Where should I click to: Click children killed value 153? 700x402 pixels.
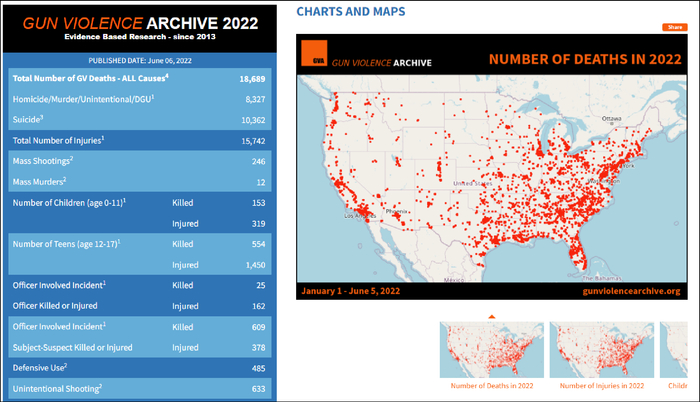point(258,203)
